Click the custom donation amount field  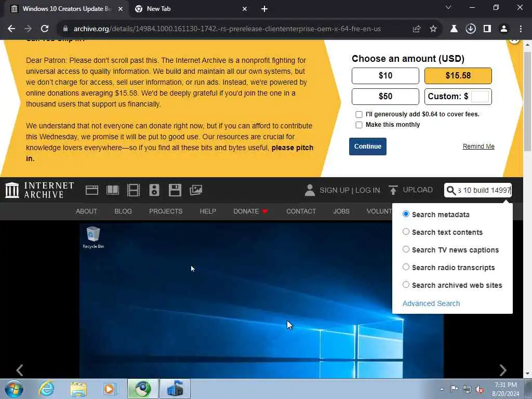[480, 97]
